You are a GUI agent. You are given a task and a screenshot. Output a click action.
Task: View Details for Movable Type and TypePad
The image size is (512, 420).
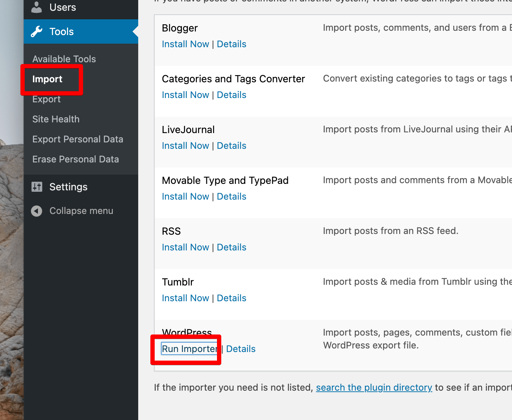tap(231, 196)
